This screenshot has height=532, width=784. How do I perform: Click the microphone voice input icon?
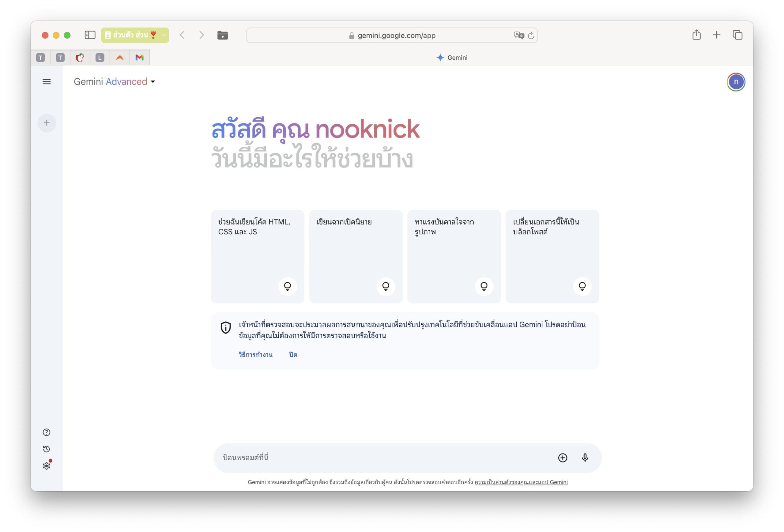(x=585, y=458)
